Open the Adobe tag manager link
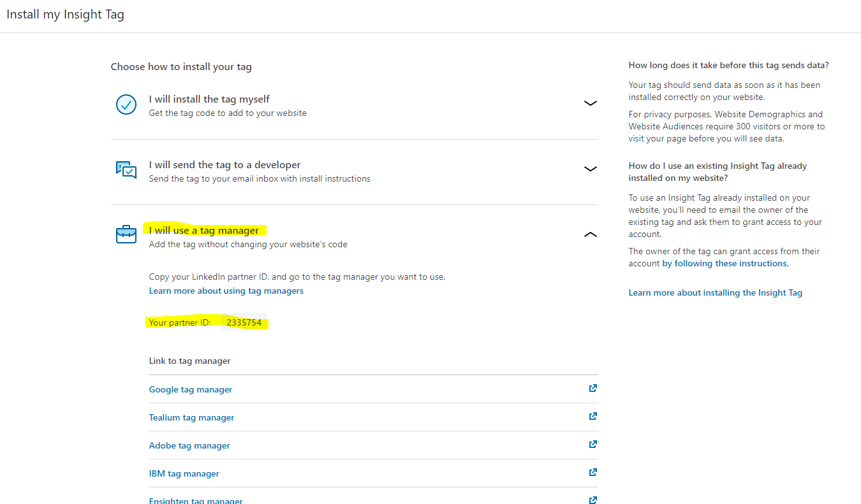Image resolution: width=861 pixels, height=504 pixels. pyautogui.click(x=189, y=445)
